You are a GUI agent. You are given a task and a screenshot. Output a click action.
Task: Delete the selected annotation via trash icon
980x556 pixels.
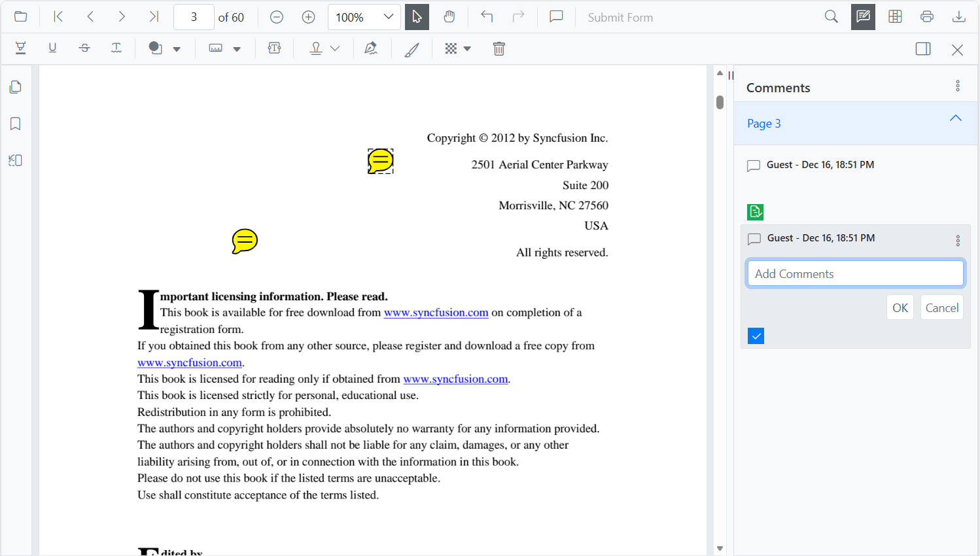click(x=499, y=48)
